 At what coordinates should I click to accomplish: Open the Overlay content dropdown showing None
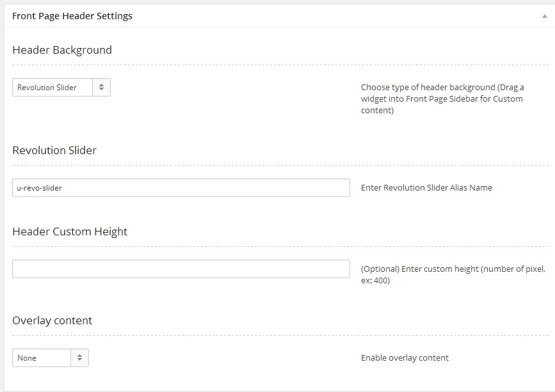pos(50,358)
